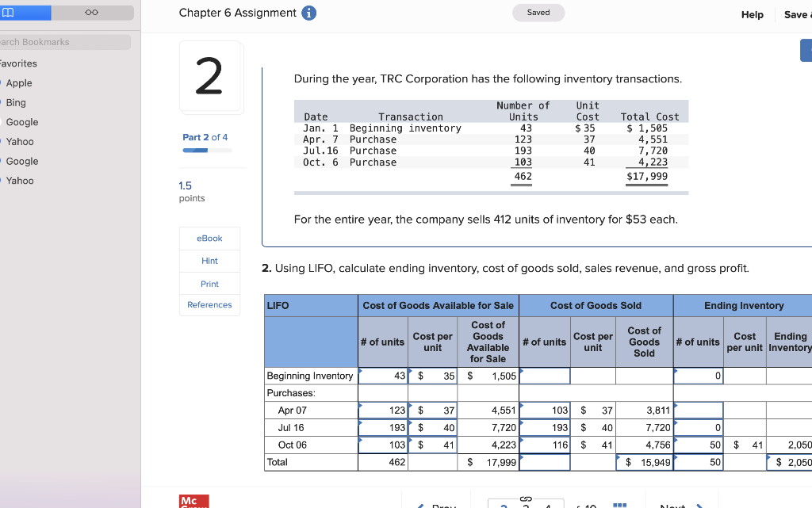The height and width of the screenshot is (508, 812).
Task: Click the chain link icon above pagination
Action: pos(526,498)
